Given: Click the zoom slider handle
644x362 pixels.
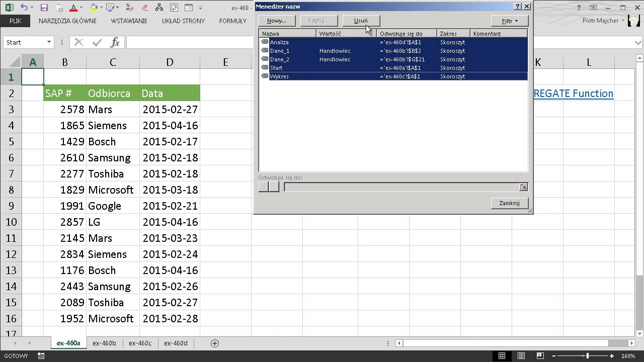Looking at the screenshot, I should (587, 356).
